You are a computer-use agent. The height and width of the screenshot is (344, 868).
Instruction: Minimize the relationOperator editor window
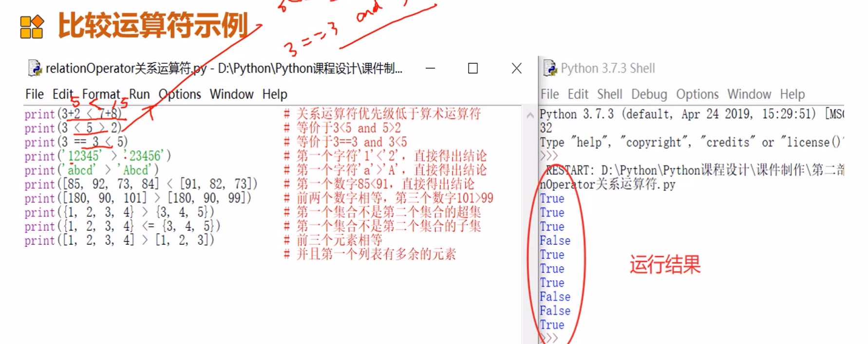pyautogui.click(x=430, y=68)
